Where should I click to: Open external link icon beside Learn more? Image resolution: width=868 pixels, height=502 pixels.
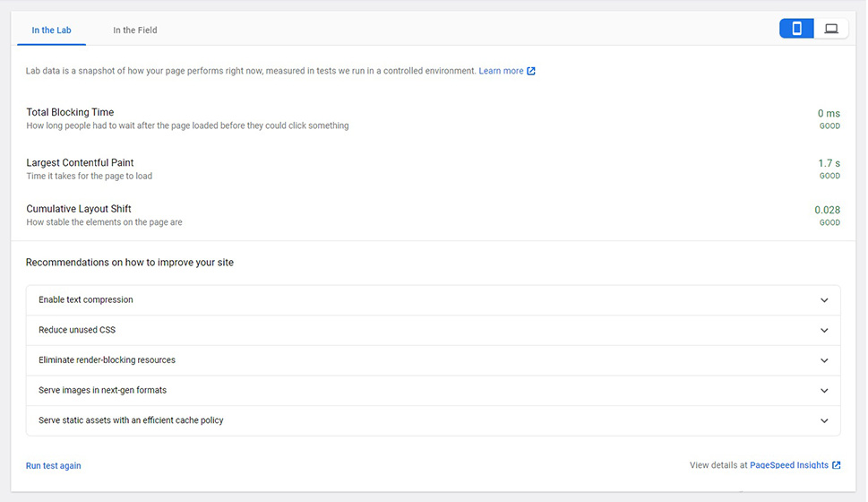tap(531, 71)
